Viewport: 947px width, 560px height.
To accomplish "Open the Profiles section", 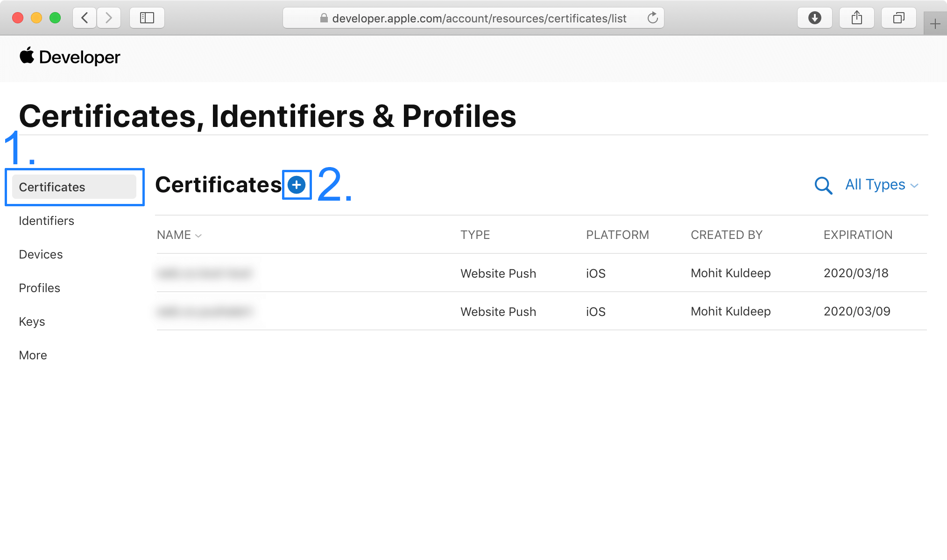I will coord(39,288).
